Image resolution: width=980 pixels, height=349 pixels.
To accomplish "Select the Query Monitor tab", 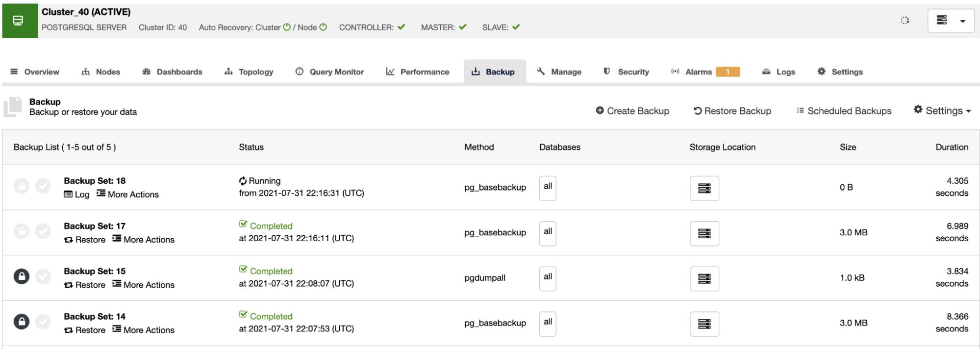I will click(330, 72).
